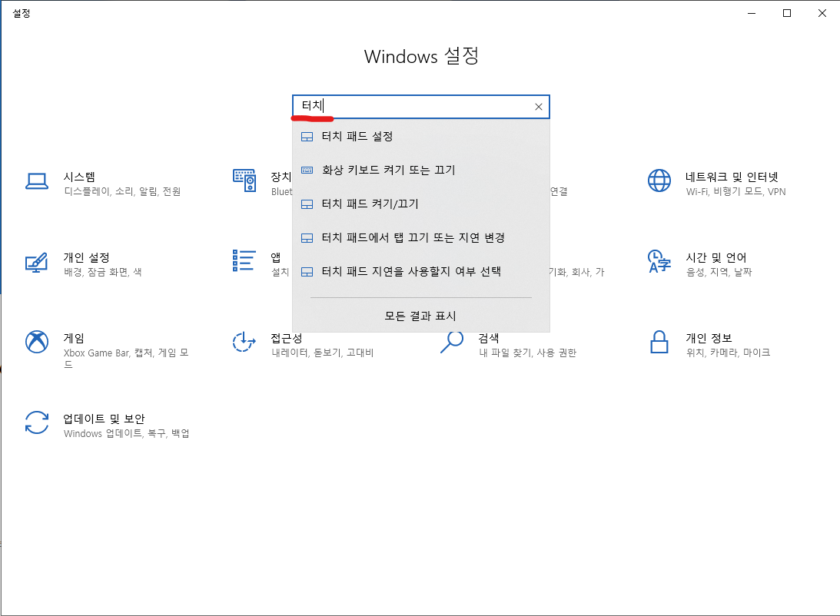Maximize the 설정 window
The height and width of the screenshot is (616, 840).
coord(787,13)
